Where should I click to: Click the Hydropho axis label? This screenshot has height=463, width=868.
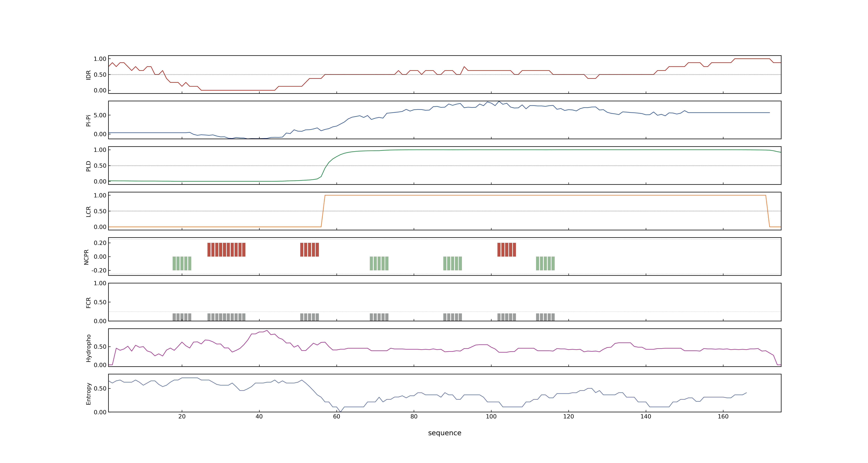88,348
